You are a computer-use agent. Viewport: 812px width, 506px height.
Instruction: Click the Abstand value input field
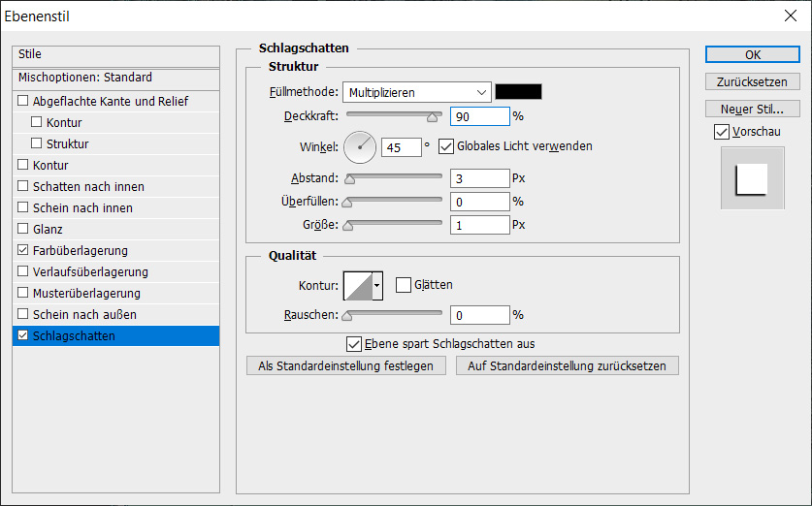tap(479, 178)
